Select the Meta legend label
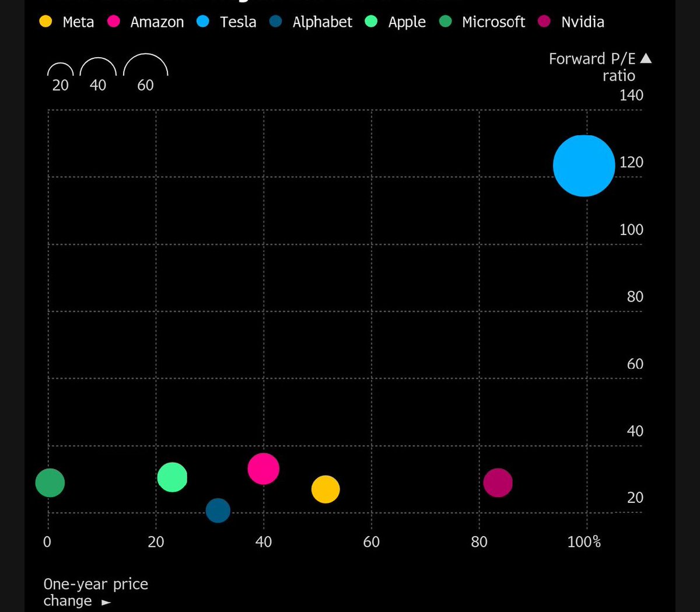The image size is (700, 612). 78,22
